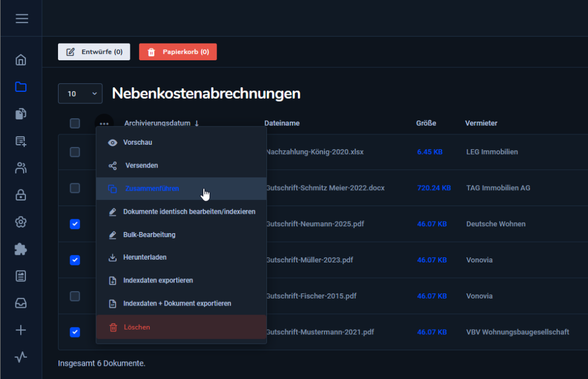
Task: Select Dokumente identisch bearbeiten/indexieren
Action: tap(181, 212)
